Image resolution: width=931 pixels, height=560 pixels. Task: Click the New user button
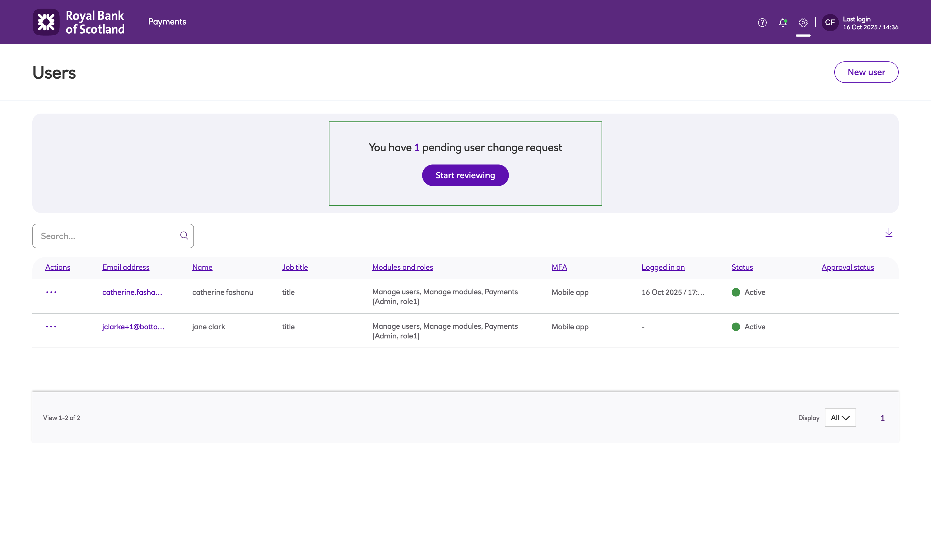(866, 72)
